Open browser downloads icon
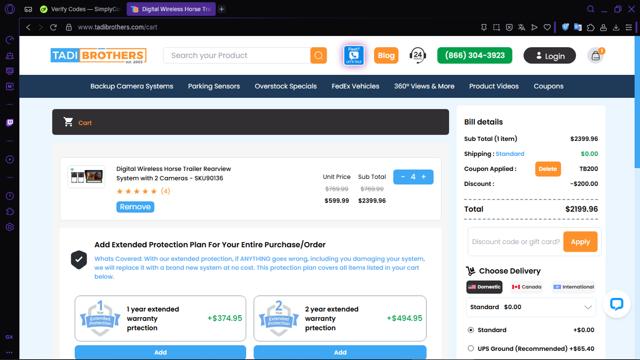The height and width of the screenshot is (360, 640). click(x=616, y=27)
